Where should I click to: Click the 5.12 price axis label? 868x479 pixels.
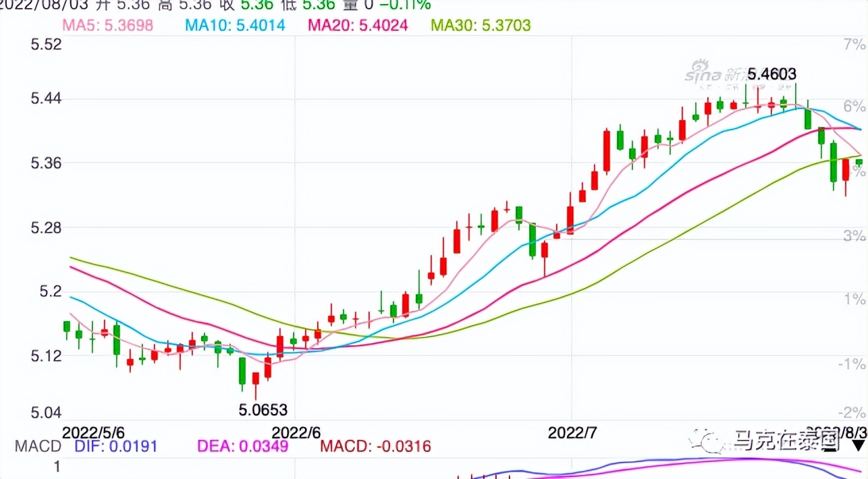click(x=46, y=356)
